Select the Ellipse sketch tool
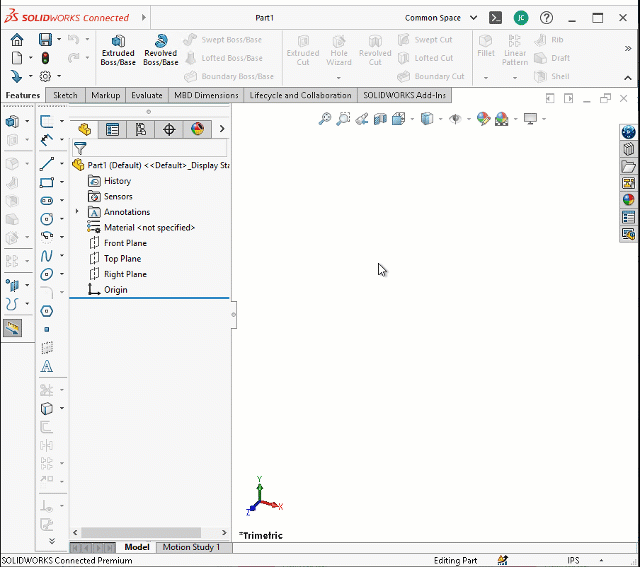640x567 pixels. [47, 274]
